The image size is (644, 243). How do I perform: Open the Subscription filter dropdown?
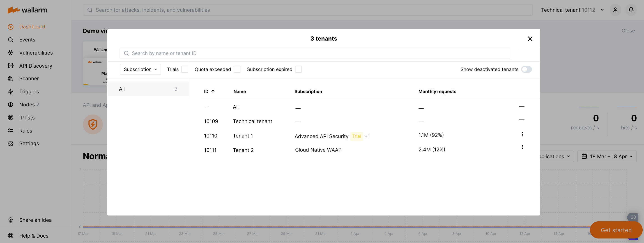[140, 69]
